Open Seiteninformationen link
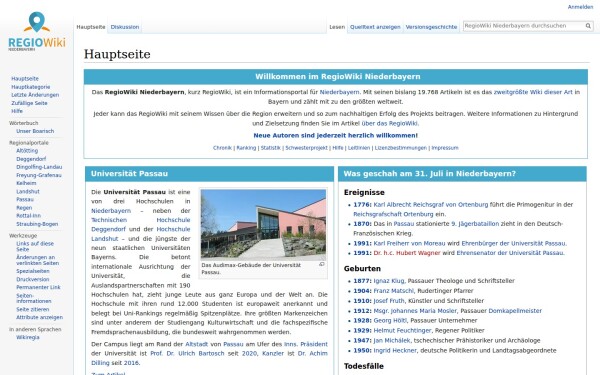600x375 pixels. tap(34, 298)
